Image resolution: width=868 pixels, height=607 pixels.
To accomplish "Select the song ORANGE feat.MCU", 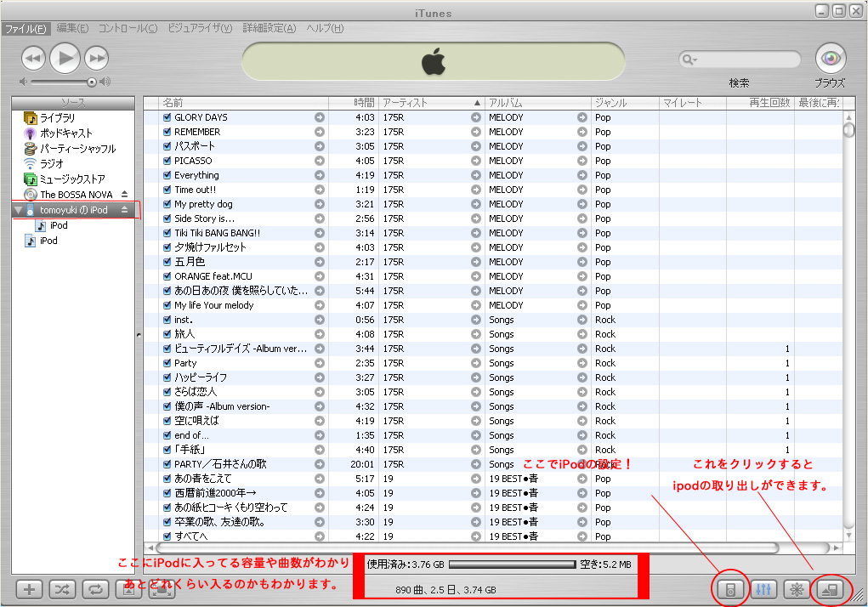I will (x=213, y=276).
